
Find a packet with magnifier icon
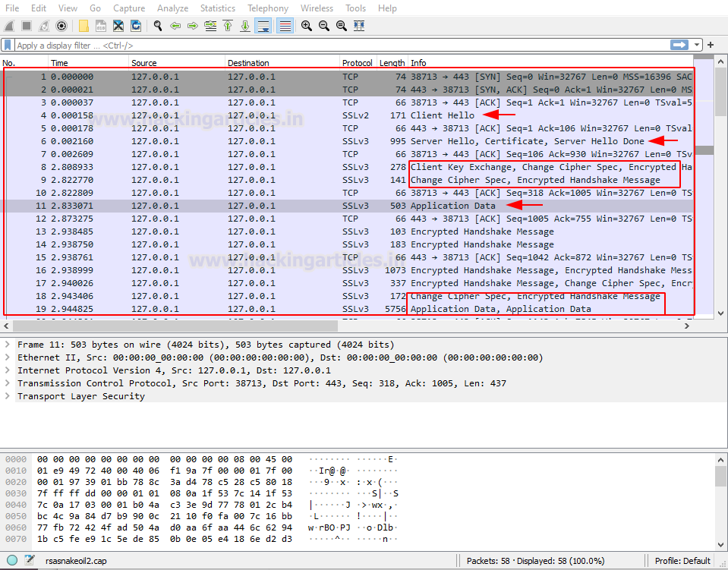[x=158, y=26]
